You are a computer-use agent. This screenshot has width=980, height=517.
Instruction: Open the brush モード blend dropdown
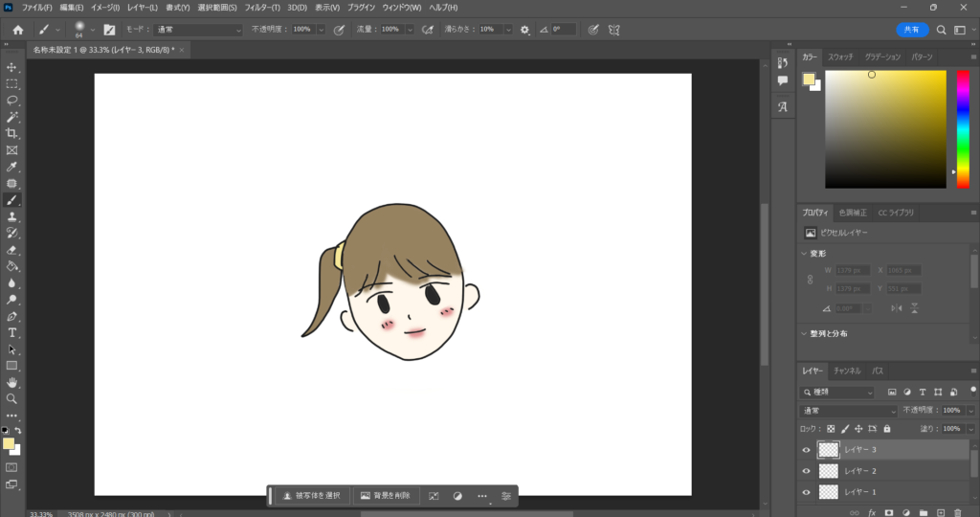point(198,30)
